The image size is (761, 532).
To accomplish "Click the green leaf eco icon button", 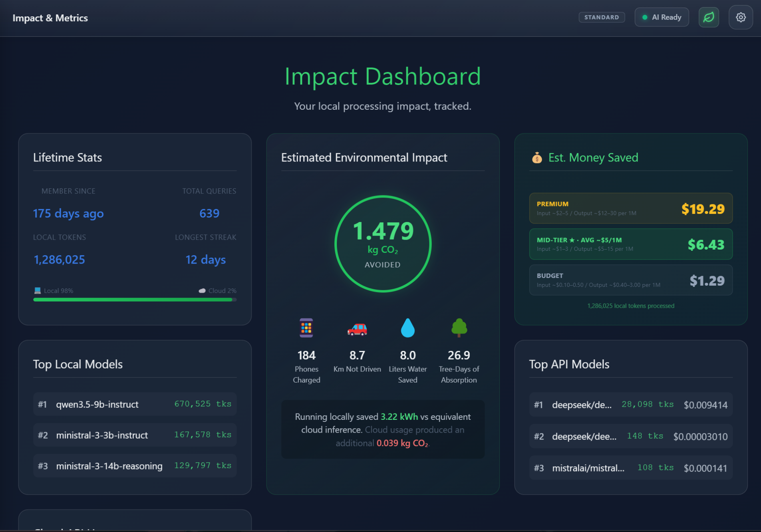I will 709,17.
